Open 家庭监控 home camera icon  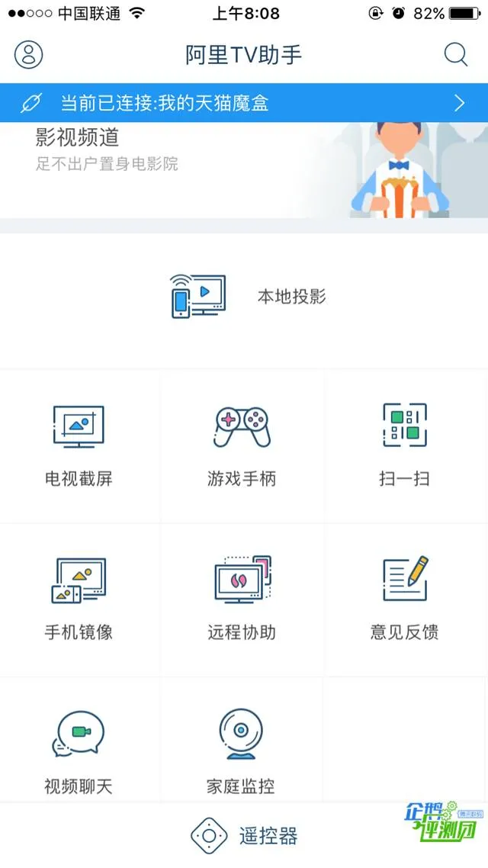click(241, 734)
